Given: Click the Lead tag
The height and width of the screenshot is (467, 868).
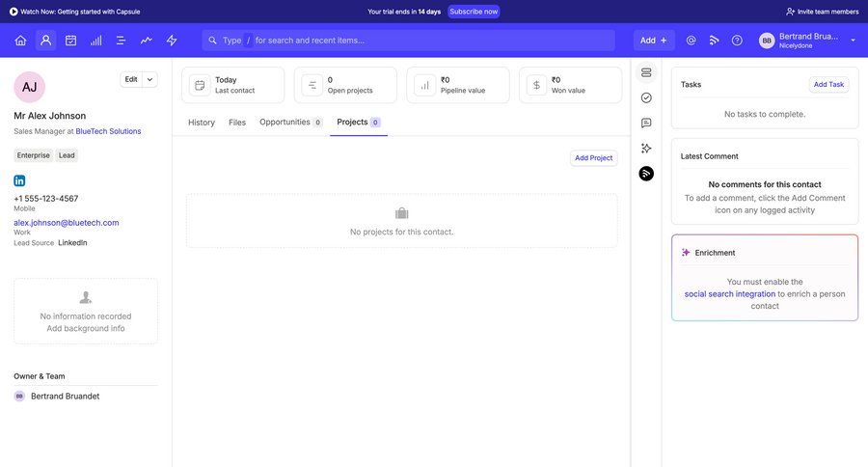Looking at the screenshot, I should [x=67, y=155].
